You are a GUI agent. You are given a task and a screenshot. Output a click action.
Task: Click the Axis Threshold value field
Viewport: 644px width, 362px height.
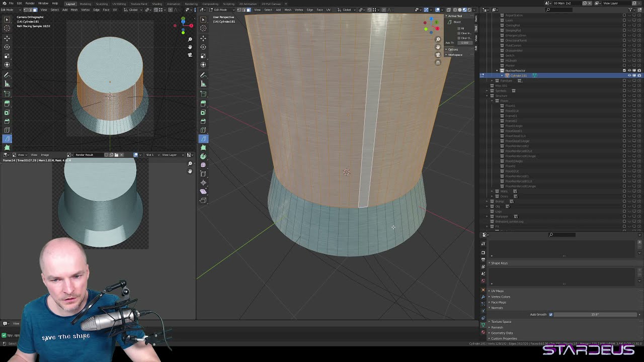(x=464, y=43)
